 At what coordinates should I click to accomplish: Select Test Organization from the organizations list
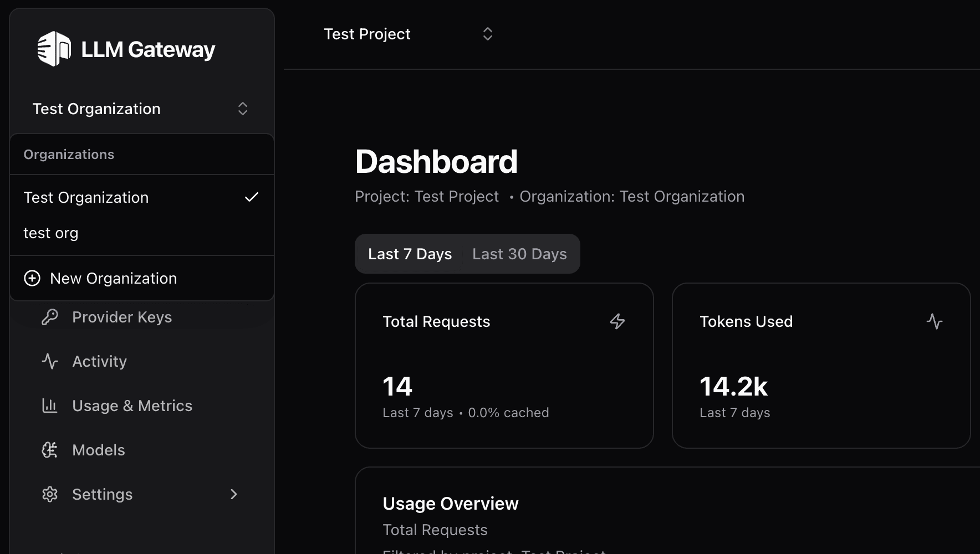click(x=86, y=197)
